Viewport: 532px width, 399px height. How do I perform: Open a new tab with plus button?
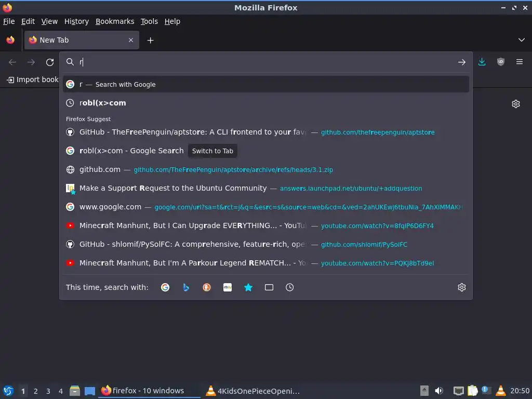pyautogui.click(x=150, y=41)
